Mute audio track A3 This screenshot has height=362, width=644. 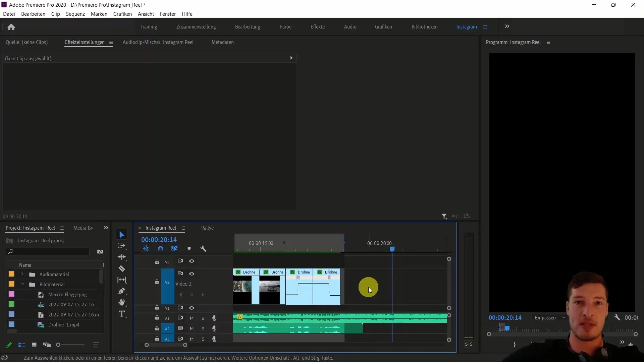192,339
